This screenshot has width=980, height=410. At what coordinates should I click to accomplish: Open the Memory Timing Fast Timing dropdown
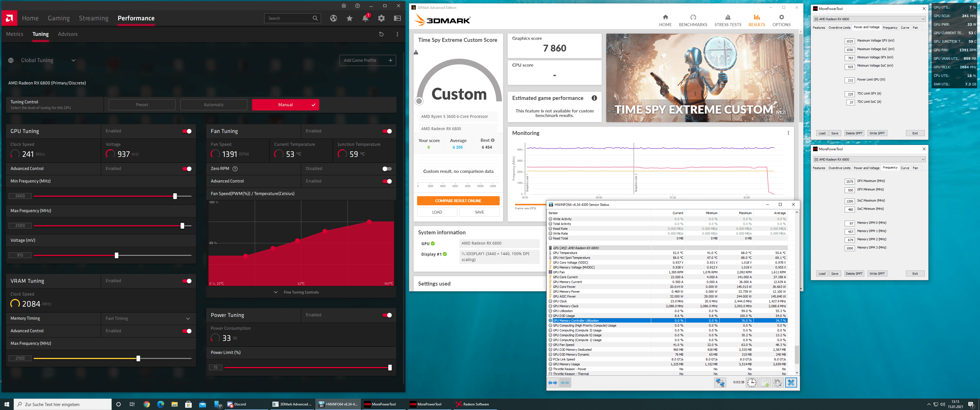(148, 319)
